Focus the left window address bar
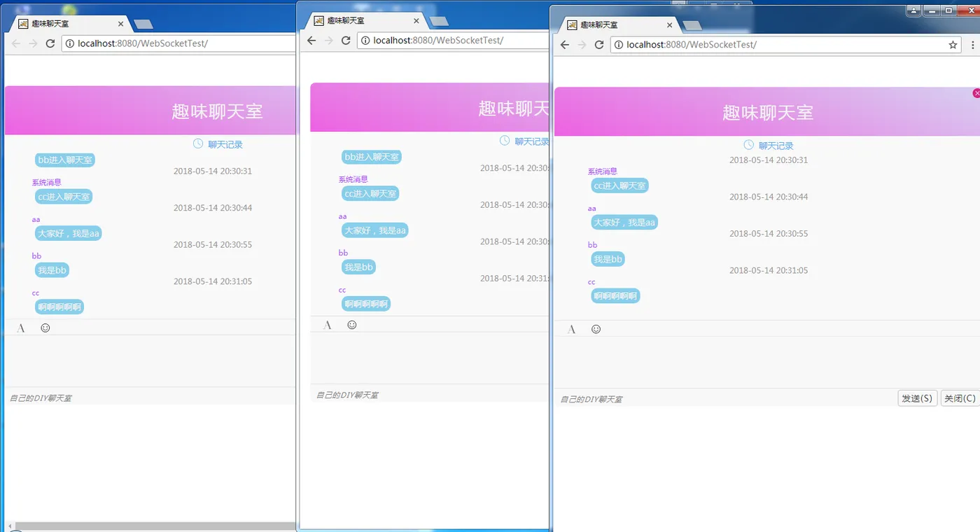Viewport: 980px width, 532px height. coord(178,43)
